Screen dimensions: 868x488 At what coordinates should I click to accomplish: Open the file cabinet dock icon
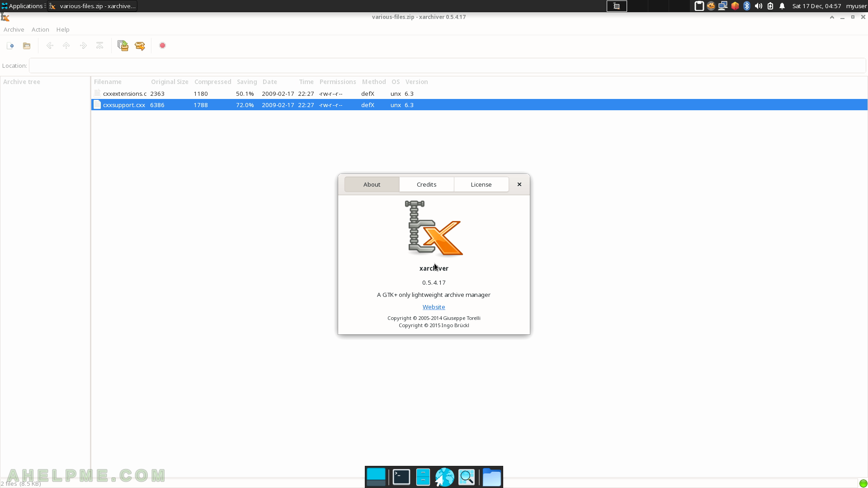(423, 477)
